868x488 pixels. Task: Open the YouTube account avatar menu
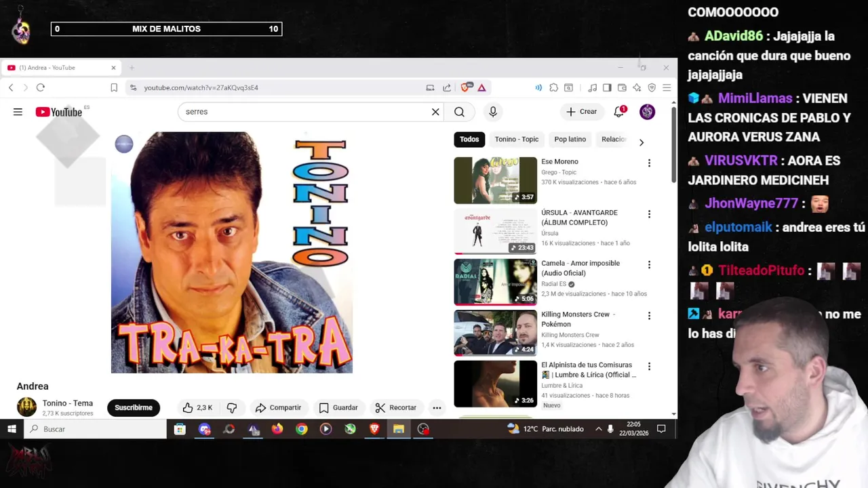pyautogui.click(x=647, y=112)
